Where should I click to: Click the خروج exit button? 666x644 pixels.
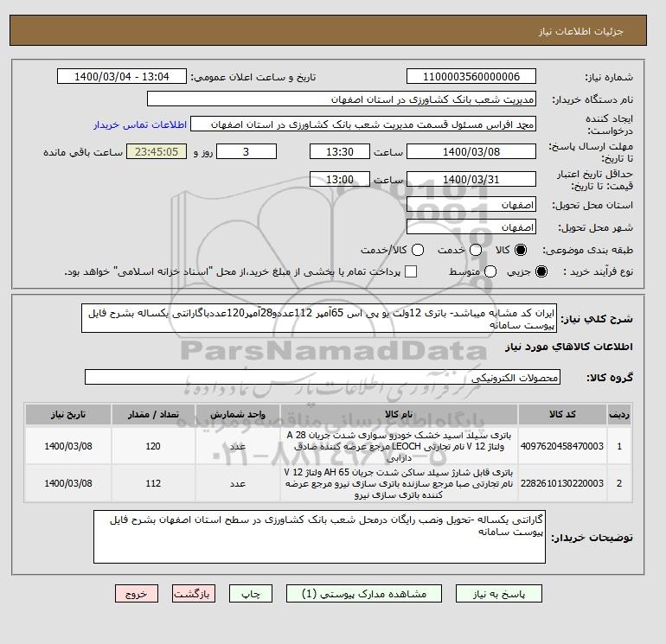pyautogui.click(x=137, y=594)
